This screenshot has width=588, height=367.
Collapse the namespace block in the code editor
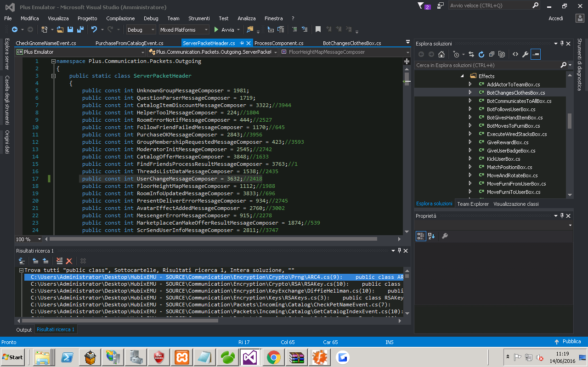[53, 61]
